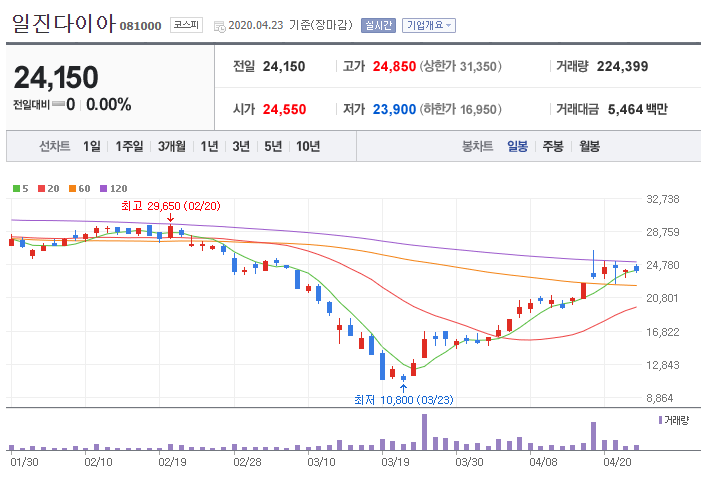Viewport: 701px width, 483px height.
Task: Click the 시가 value 24,550
Action: point(284,110)
